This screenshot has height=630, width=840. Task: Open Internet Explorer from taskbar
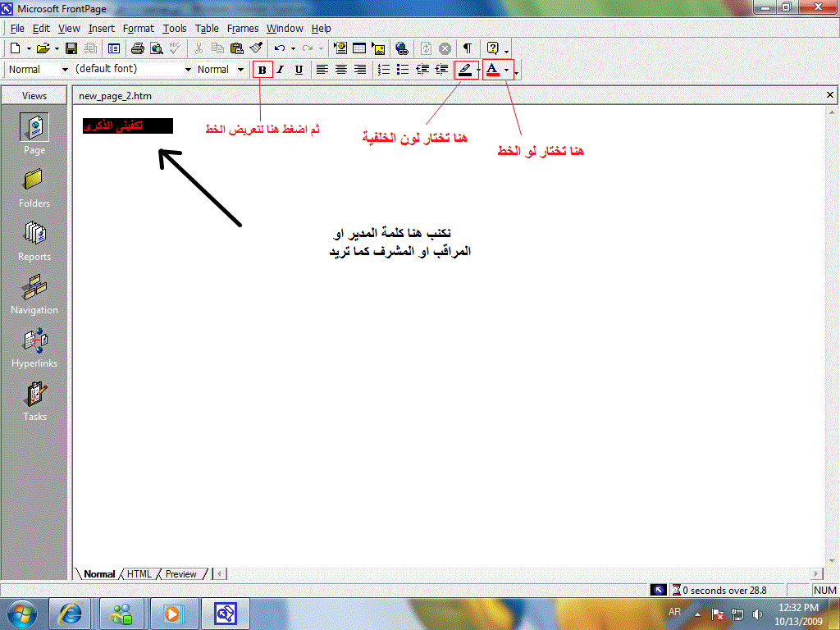pyautogui.click(x=71, y=613)
